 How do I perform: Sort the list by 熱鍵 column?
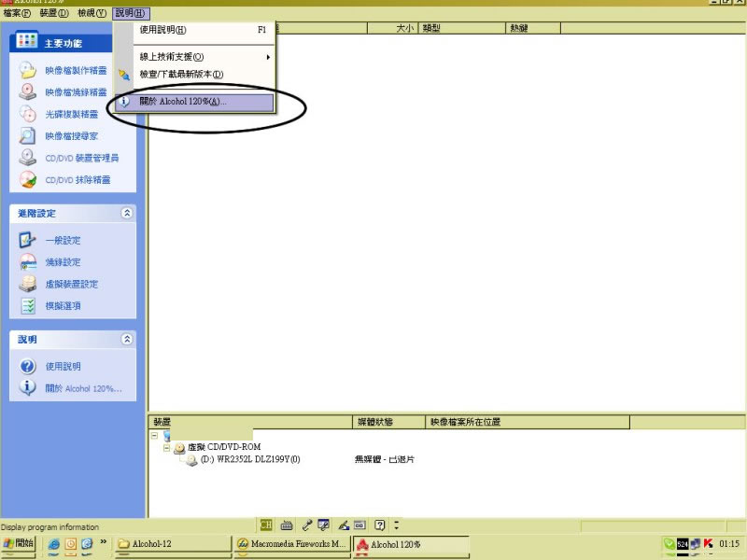click(x=533, y=29)
